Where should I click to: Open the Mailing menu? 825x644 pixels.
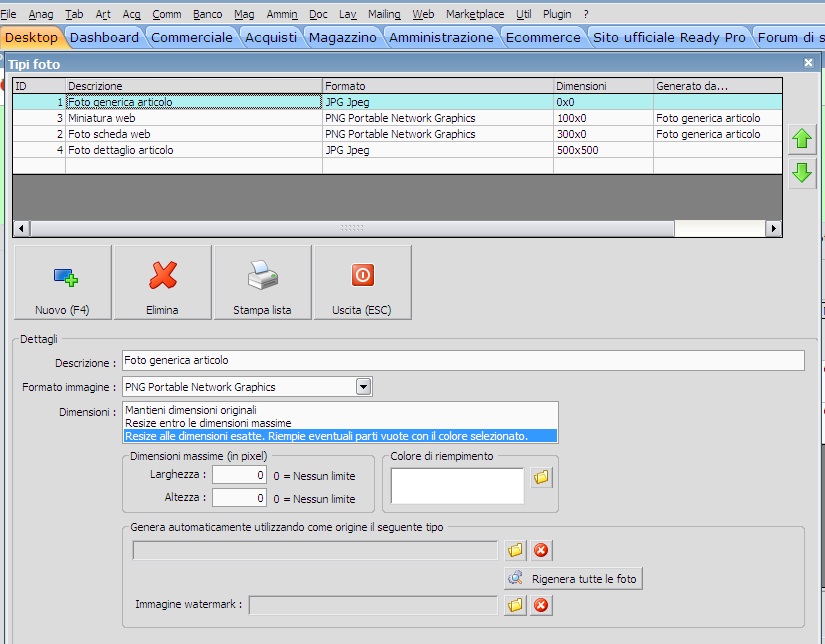pos(384,14)
